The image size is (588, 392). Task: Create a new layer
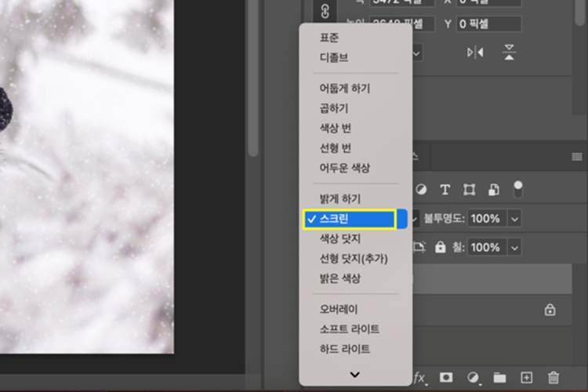[x=527, y=377]
